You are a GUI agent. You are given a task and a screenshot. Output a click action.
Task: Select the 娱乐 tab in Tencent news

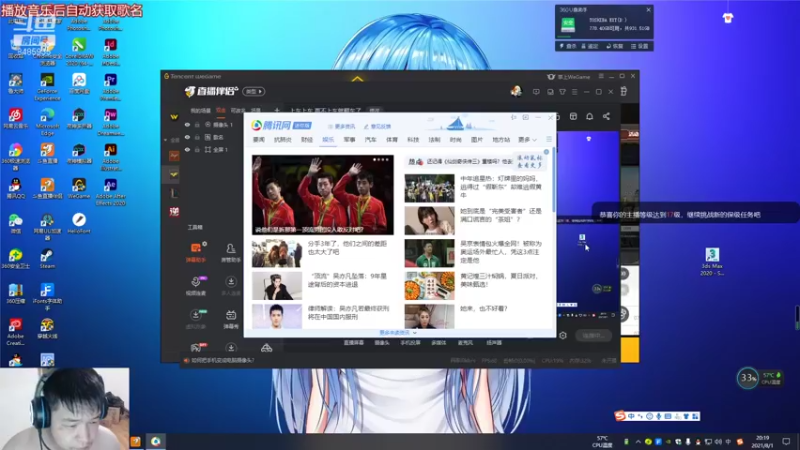click(x=328, y=139)
